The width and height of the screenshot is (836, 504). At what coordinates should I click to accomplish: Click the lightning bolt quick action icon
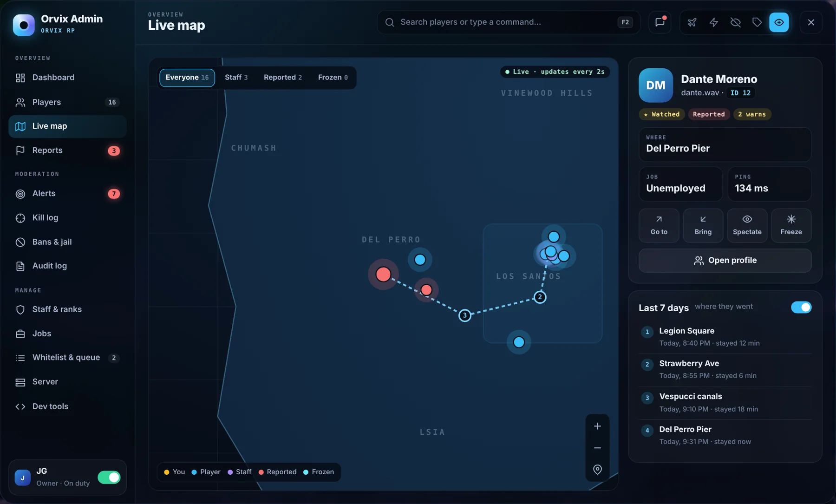click(714, 22)
